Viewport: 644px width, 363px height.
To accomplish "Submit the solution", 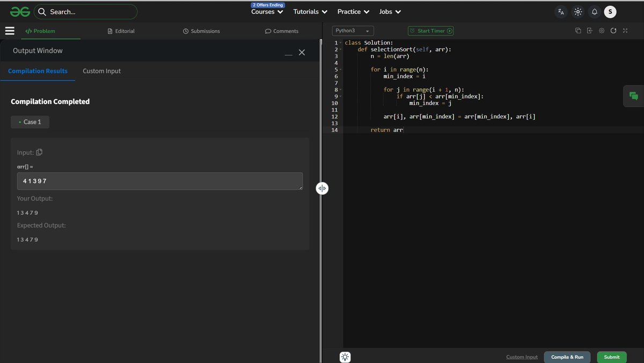I will point(612,357).
